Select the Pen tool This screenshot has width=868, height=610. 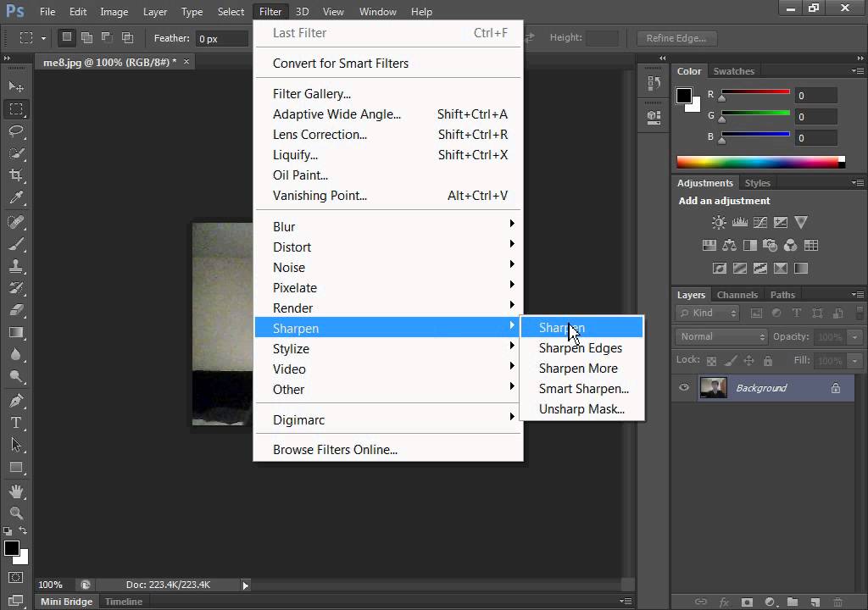pyautogui.click(x=16, y=401)
